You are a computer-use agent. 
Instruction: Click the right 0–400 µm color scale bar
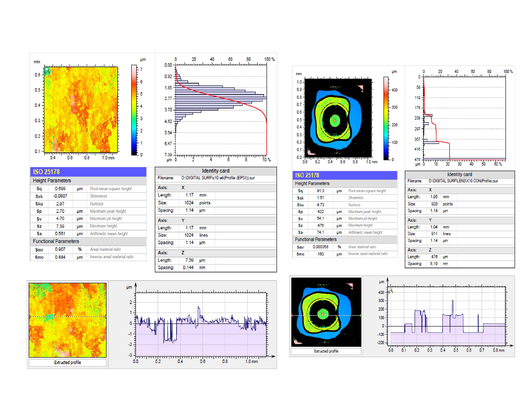pyautogui.click(x=386, y=118)
